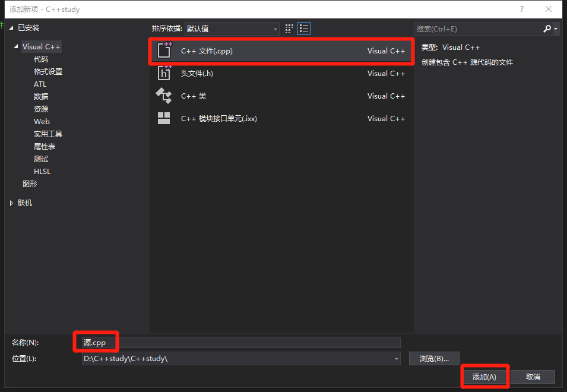The height and width of the screenshot is (392, 567).
Task: Click the 取消 button
Action: coord(533,377)
